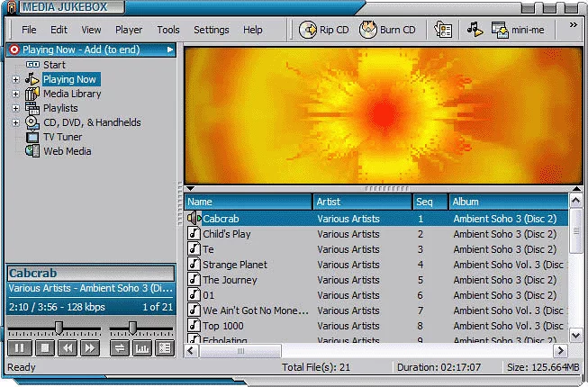This screenshot has width=588, height=387.
Task: Expand the Media Library tree node
Action: (15, 94)
